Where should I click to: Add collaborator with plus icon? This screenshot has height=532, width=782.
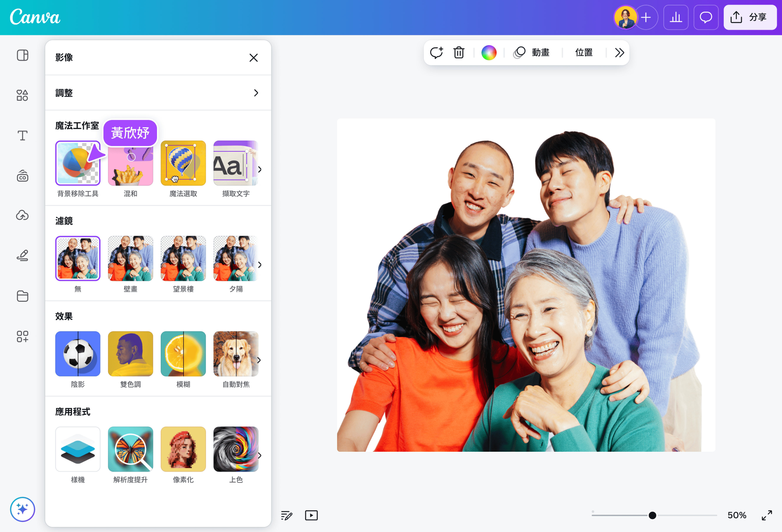(646, 18)
